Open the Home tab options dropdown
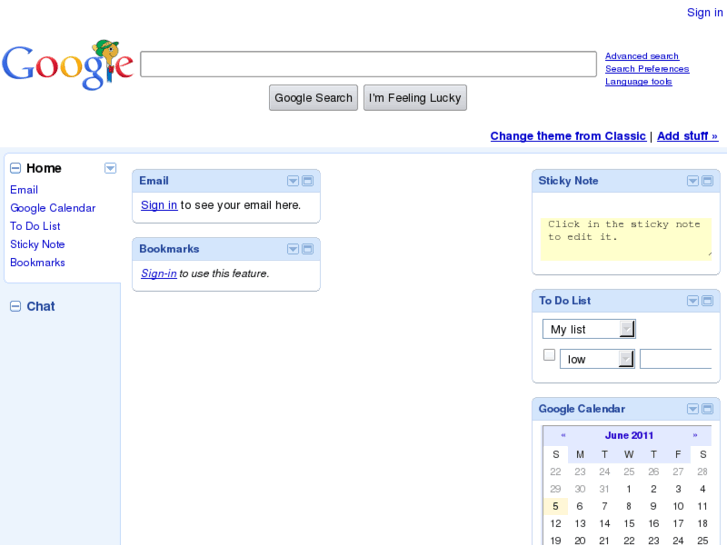The image size is (727, 545). [110, 168]
